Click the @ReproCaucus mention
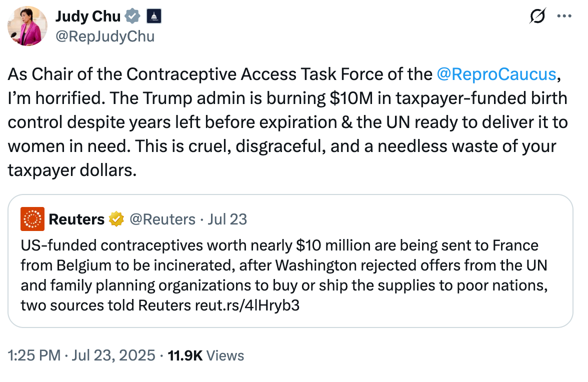The height and width of the screenshot is (382, 588). pos(496,74)
